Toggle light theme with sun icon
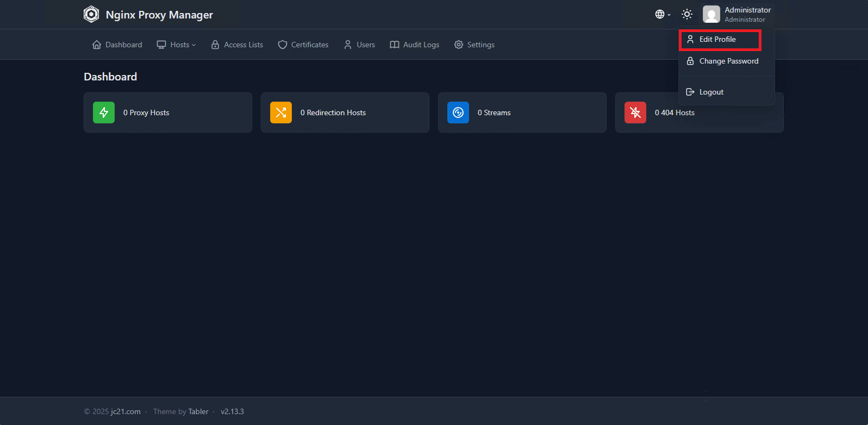868x425 pixels. tap(687, 14)
